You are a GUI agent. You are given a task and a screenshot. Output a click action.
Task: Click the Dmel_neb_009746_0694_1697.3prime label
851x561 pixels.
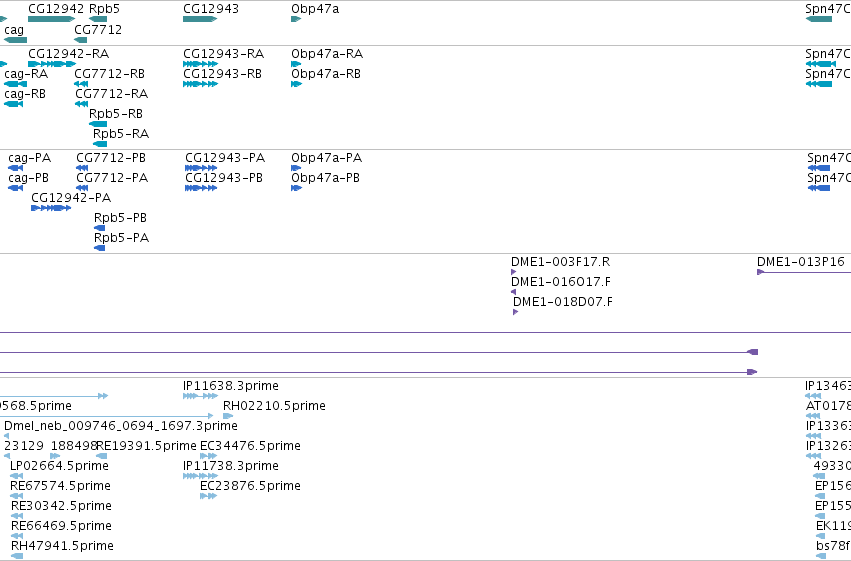(x=120, y=426)
